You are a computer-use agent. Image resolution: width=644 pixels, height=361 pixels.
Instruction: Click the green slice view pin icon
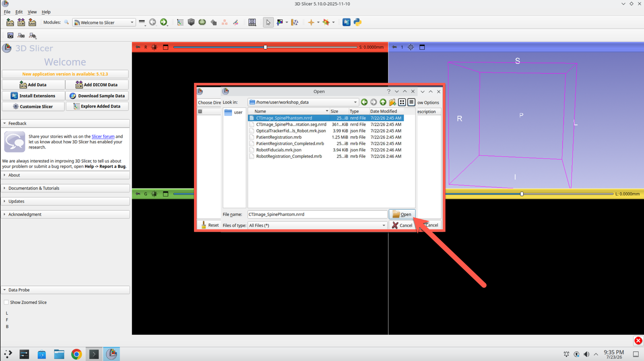138,194
